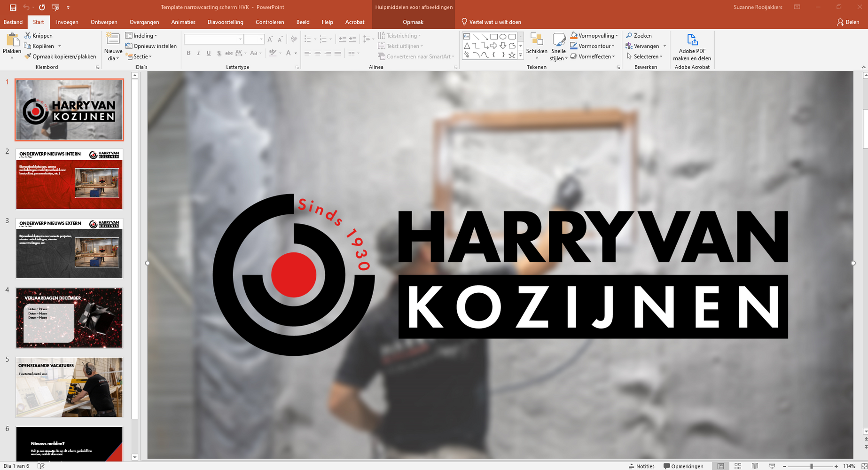Toggle bold formatting
The image size is (868, 470).
click(188, 53)
